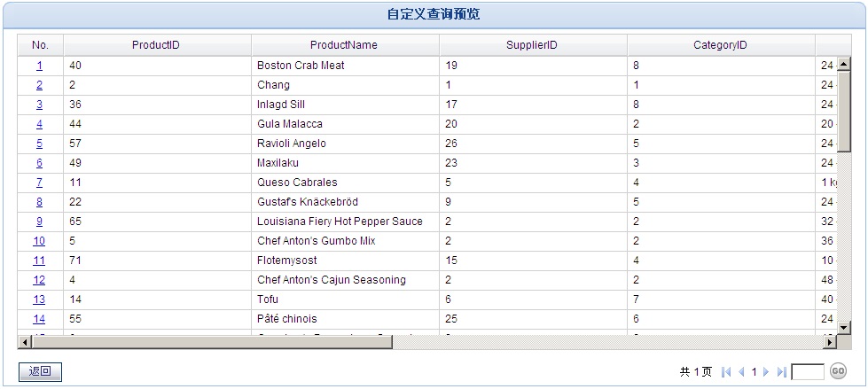Click the CategoryID column header

721,45
